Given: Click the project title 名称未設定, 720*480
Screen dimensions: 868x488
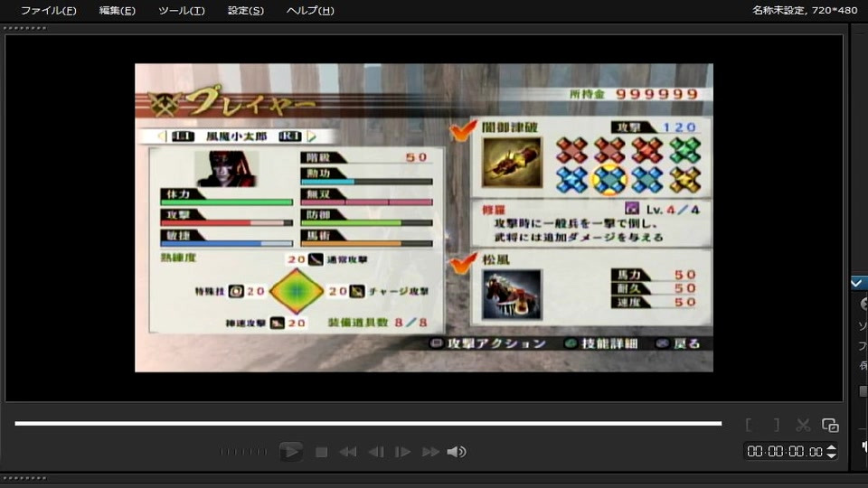Looking at the screenshot, I should [x=805, y=10].
